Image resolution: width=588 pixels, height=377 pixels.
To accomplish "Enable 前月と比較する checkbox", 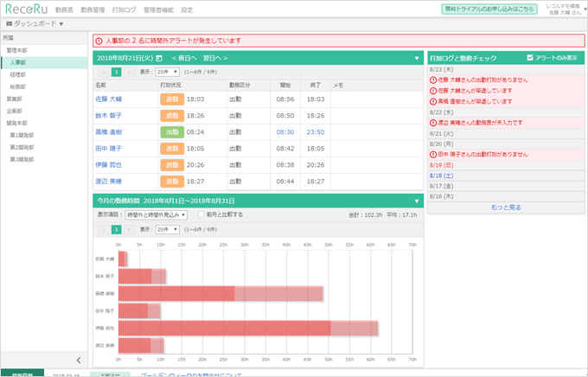I will coord(201,214).
